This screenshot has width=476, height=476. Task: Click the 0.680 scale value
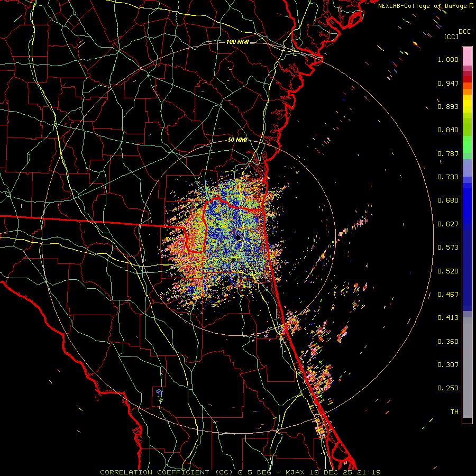point(448,200)
